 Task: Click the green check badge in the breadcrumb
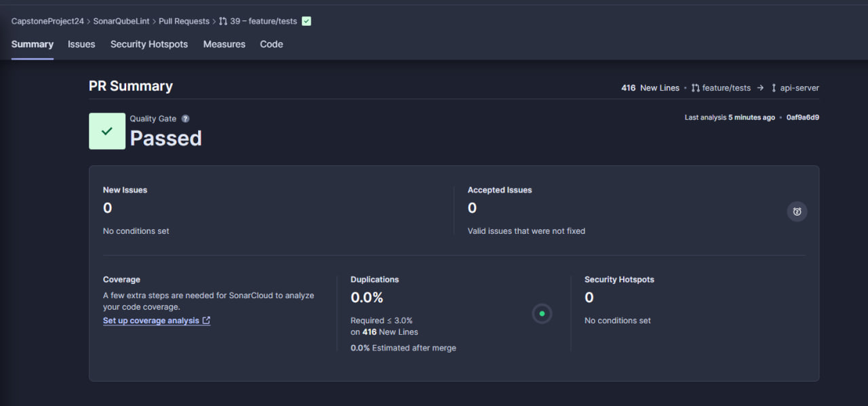[307, 21]
